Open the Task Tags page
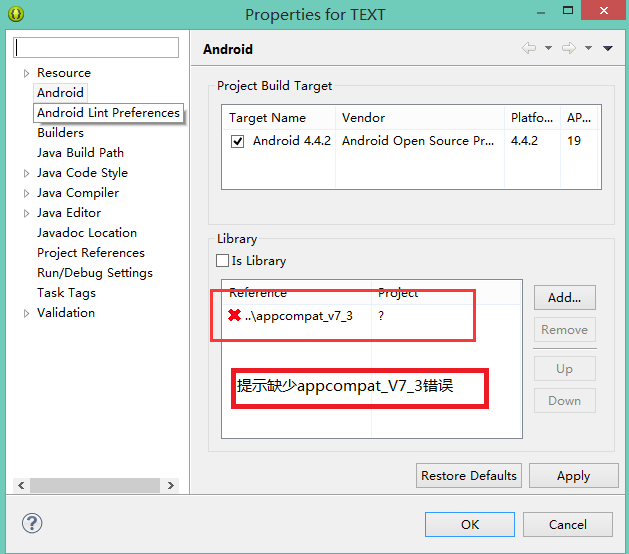The height and width of the screenshot is (554, 629). (66, 293)
